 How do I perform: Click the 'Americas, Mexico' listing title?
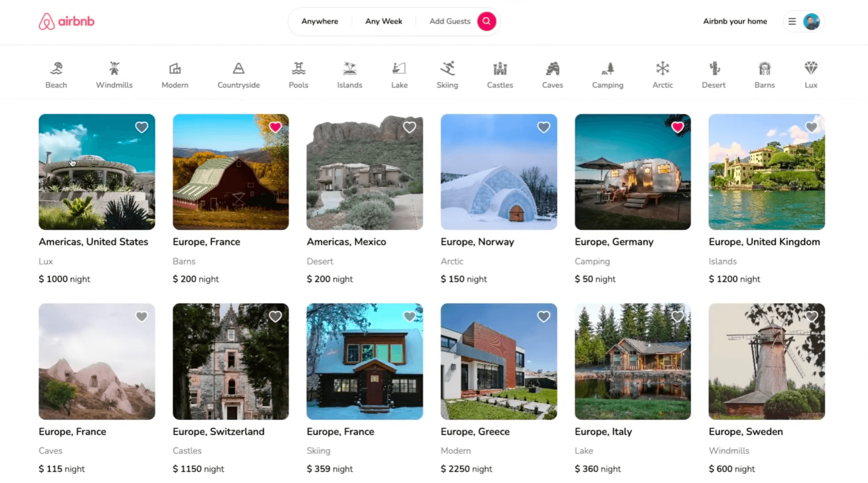(346, 242)
